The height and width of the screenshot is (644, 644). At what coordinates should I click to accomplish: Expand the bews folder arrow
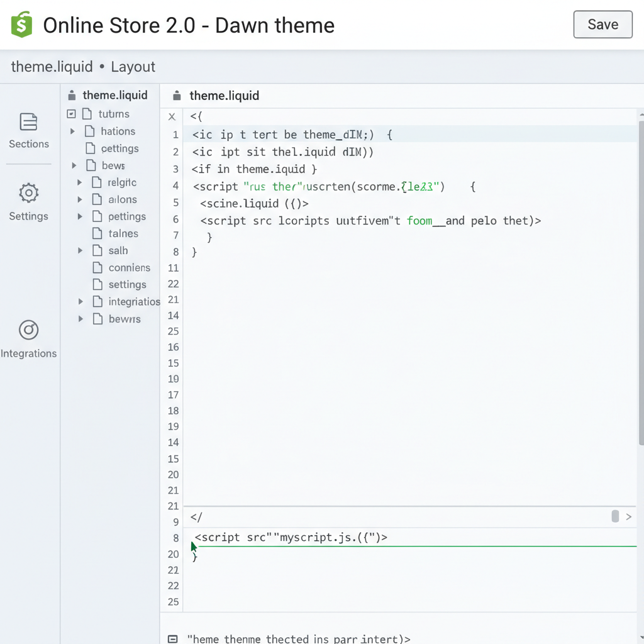(74, 165)
